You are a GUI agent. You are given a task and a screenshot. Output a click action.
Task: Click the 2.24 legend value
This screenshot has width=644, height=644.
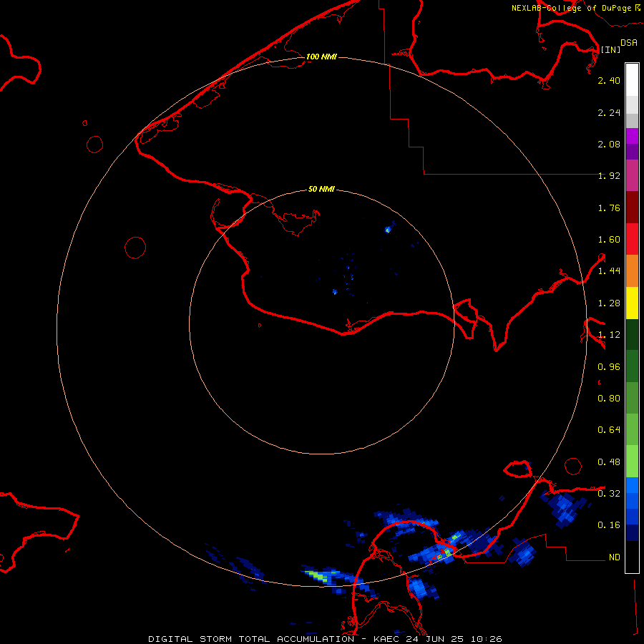609,113
